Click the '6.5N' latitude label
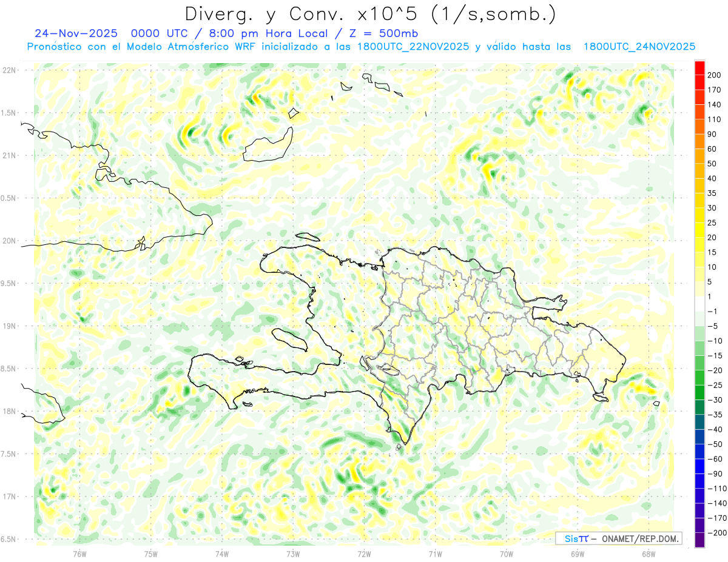 coord(9,539)
